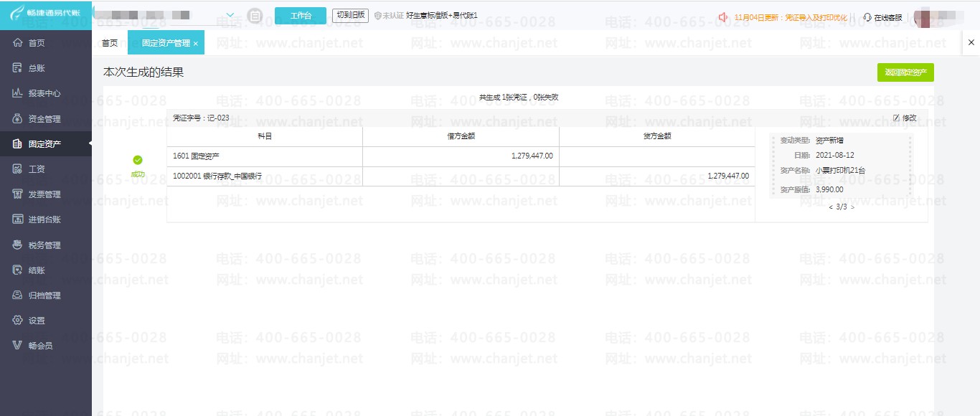Viewport: 980px width, 416px height.
Task: Open 资金管理 from the sidebar
Action: (x=46, y=118)
